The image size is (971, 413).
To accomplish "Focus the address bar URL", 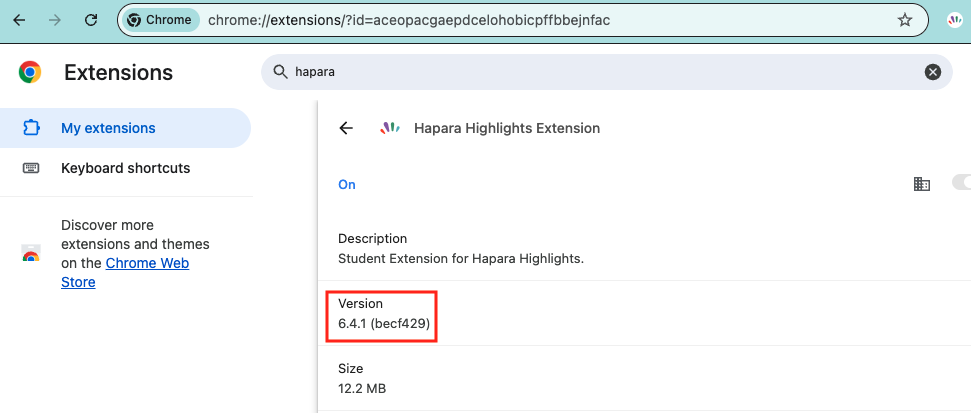I will point(409,20).
